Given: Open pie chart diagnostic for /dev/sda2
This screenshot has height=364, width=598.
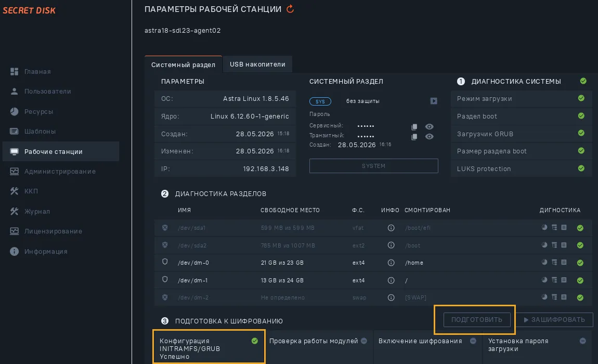Looking at the screenshot, I should [544, 245].
